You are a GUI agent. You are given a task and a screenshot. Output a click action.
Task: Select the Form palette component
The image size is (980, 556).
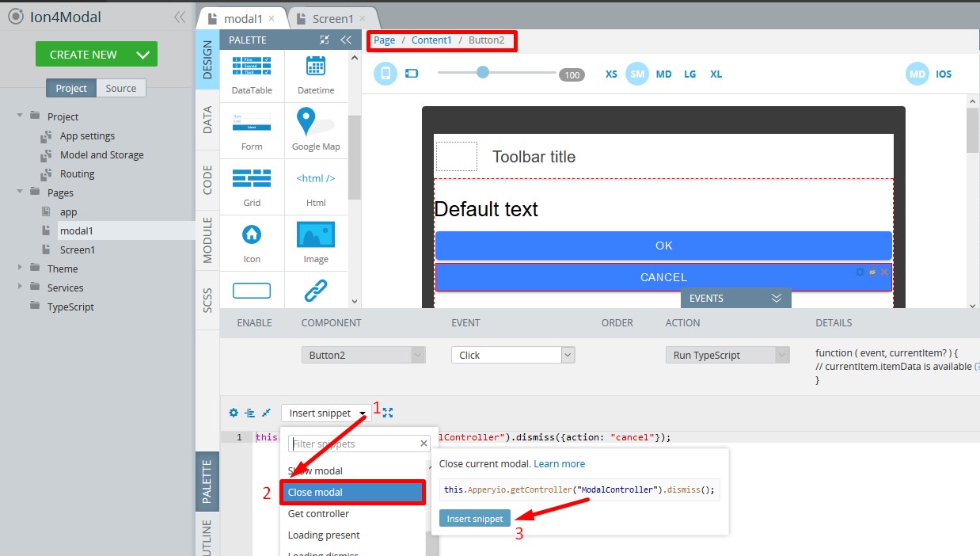point(252,131)
